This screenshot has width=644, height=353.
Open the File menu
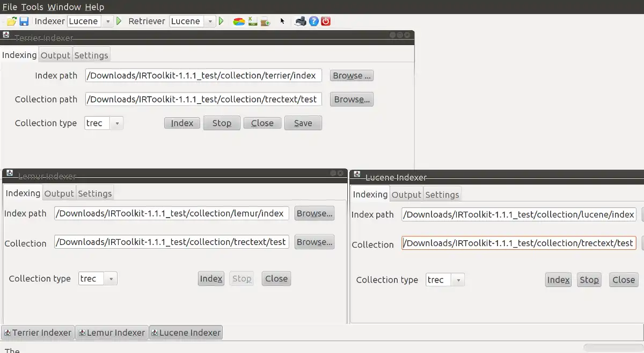tap(10, 7)
